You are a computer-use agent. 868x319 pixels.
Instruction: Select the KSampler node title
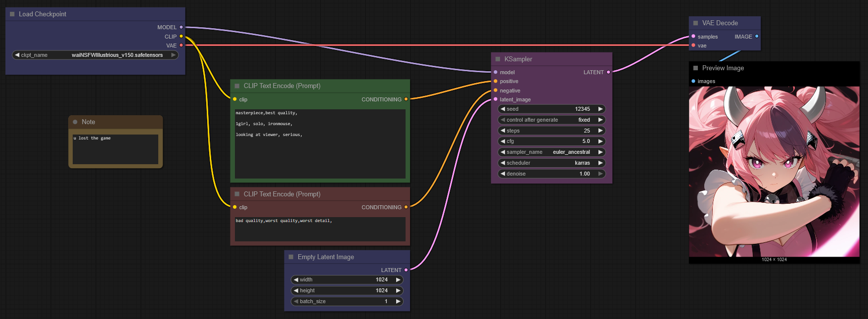(x=518, y=59)
